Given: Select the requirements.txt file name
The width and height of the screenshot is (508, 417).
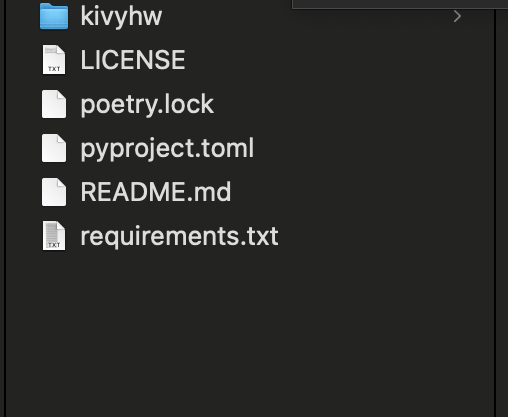Looking at the screenshot, I should tap(179, 237).
